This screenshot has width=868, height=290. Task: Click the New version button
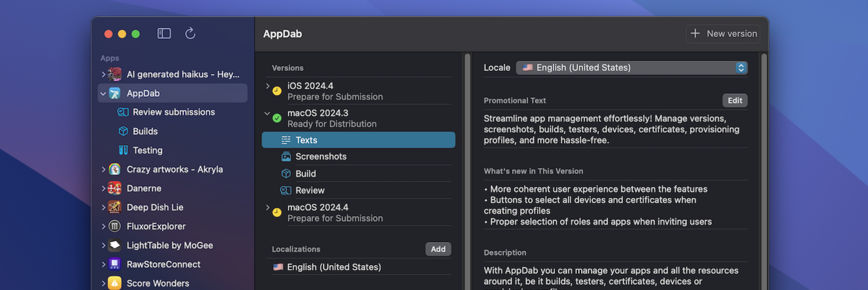[723, 34]
